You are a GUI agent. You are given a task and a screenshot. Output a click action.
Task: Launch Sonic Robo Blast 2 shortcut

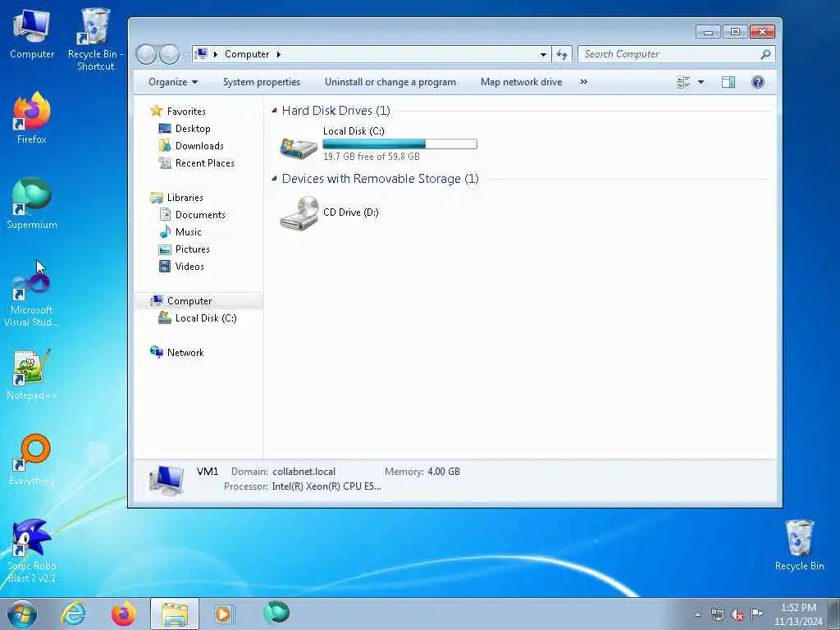[32, 550]
